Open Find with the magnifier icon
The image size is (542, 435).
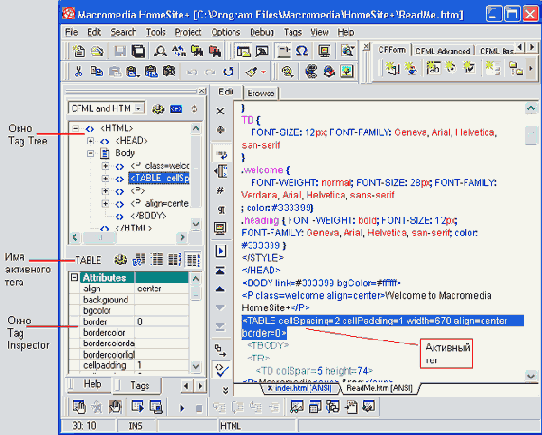tap(160, 51)
